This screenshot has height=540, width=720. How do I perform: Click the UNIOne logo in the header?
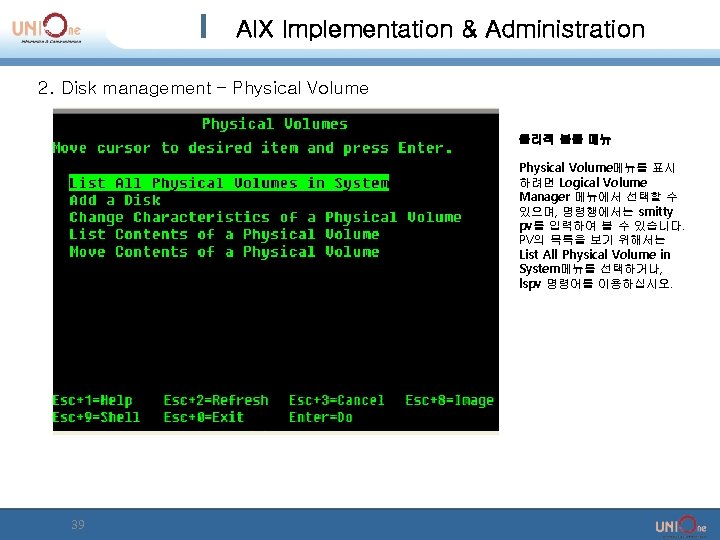(x=46, y=28)
